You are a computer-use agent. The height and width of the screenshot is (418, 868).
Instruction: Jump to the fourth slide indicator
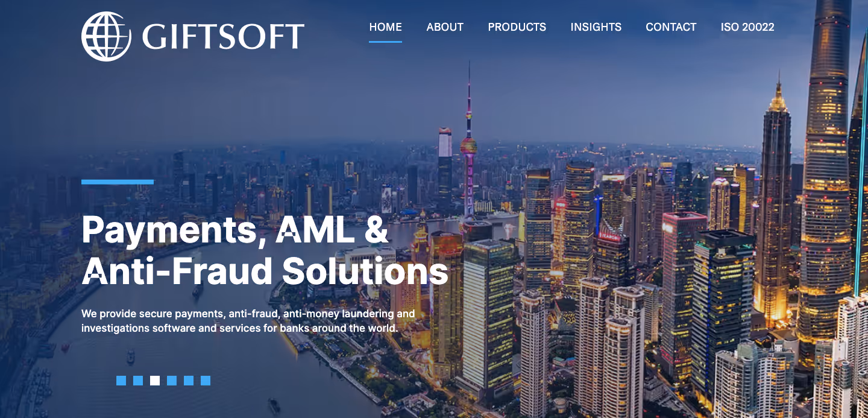point(172,381)
